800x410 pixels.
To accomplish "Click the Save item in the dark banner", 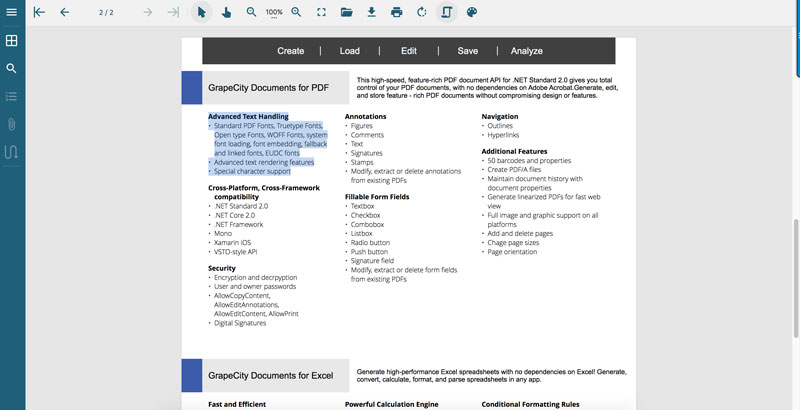I will click(x=467, y=51).
